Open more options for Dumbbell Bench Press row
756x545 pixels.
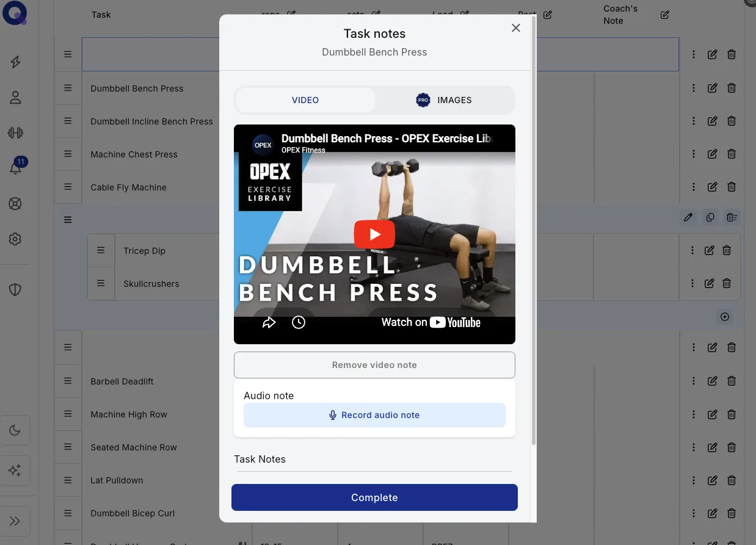[694, 88]
